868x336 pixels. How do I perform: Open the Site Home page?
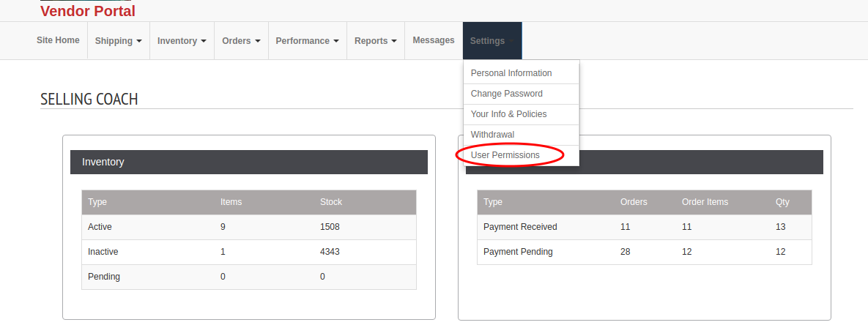click(x=58, y=40)
